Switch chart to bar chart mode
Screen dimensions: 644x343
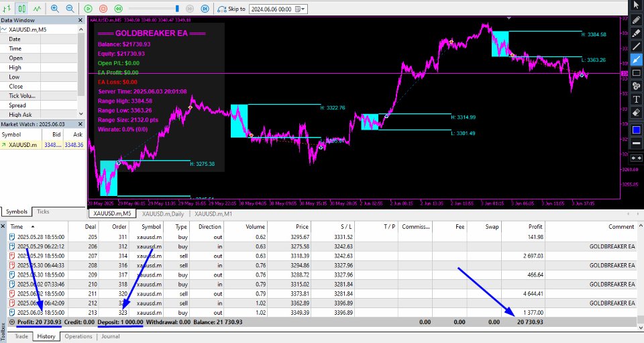pos(7,8)
